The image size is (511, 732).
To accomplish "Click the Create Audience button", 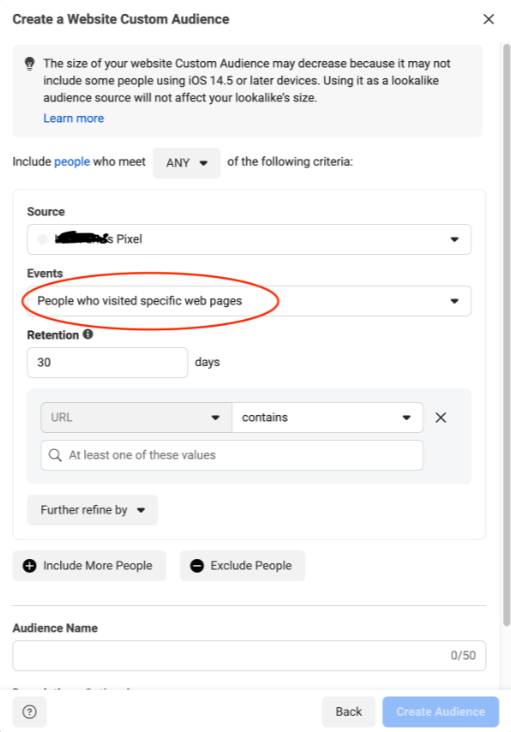I will pos(441,711).
